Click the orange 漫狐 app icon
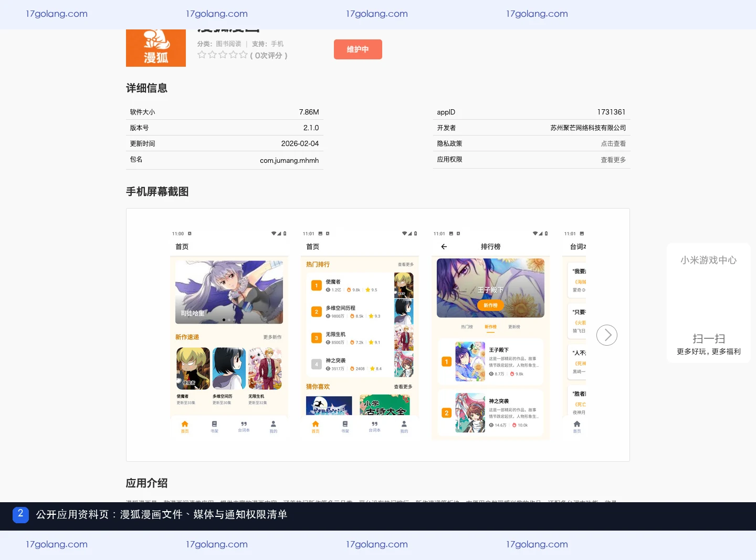Viewport: 756px width, 560px height. (156, 48)
